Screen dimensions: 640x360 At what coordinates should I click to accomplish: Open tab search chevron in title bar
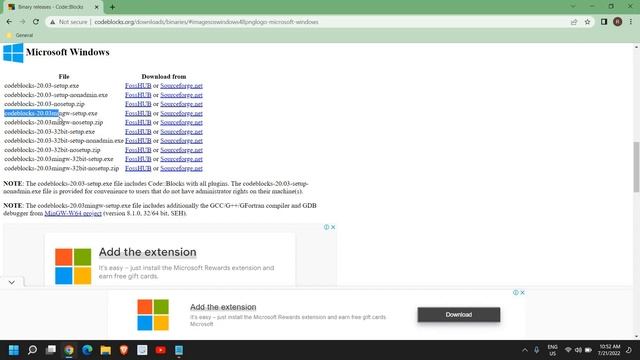573,7
